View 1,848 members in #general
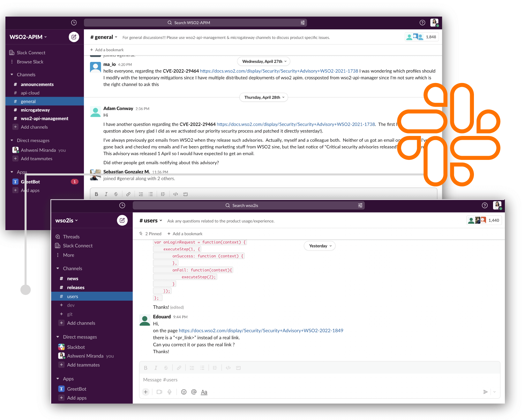The width and height of the screenshot is (532, 420). [x=422, y=37]
